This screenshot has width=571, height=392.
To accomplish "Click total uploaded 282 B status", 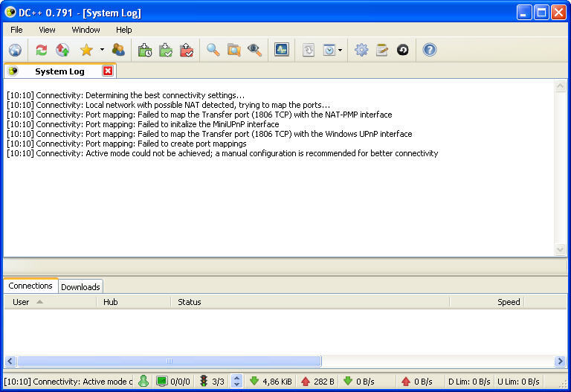I will point(318,382).
